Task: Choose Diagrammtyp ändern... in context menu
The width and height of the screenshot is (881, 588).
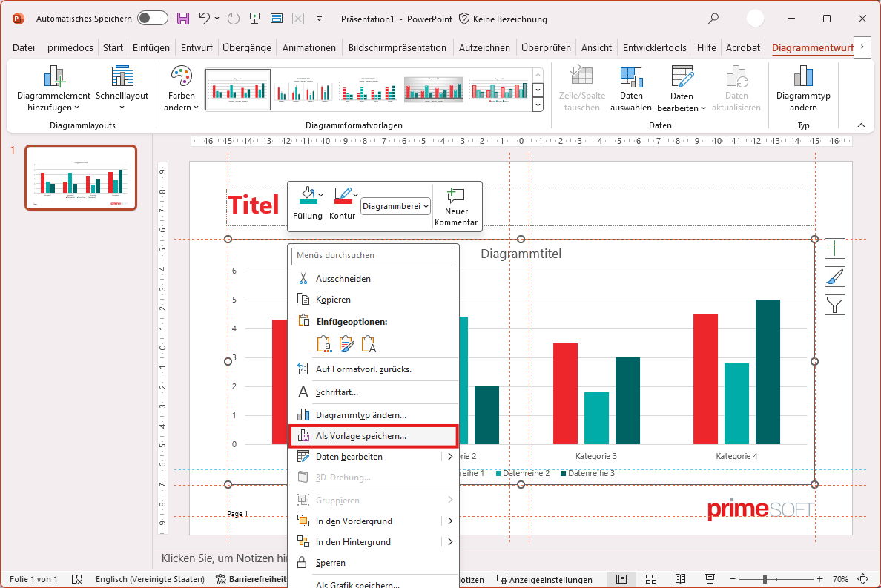Action: pyautogui.click(x=373, y=415)
